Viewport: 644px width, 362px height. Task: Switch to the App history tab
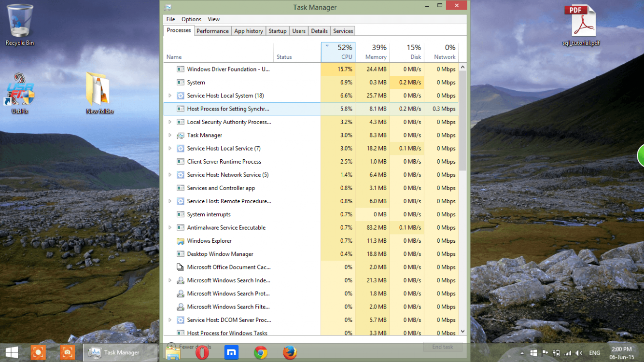249,31
